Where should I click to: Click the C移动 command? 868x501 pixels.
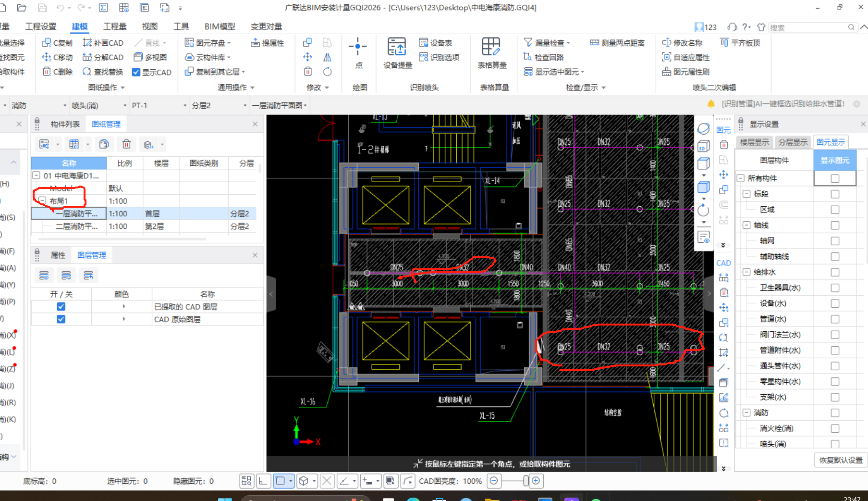pyautogui.click(x=57, y=57)
